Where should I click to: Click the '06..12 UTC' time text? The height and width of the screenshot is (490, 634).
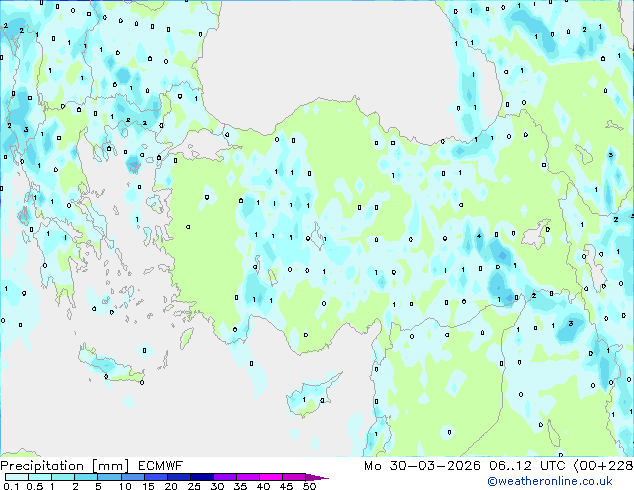click(x=527, y=466)
